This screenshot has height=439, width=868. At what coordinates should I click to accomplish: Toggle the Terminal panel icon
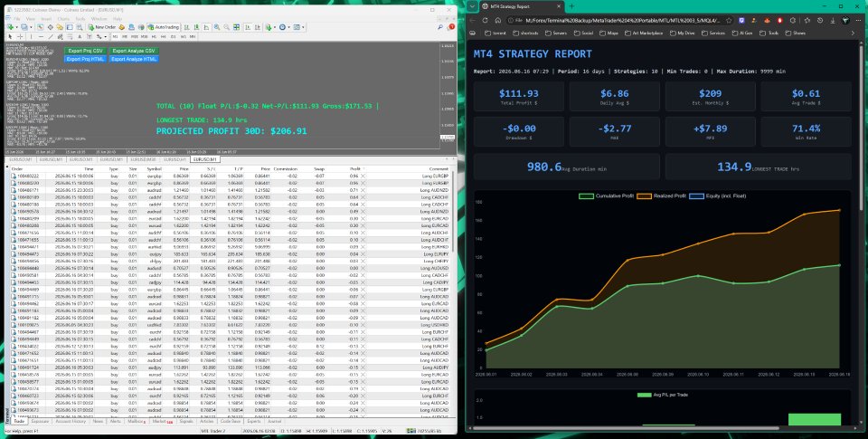pos(70,27)
